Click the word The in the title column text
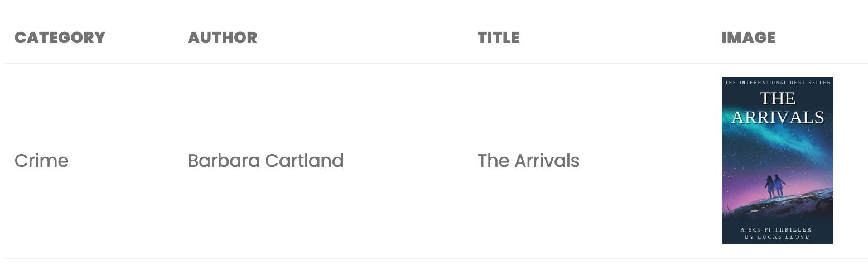The image size is (868, 269). (493, 161)
